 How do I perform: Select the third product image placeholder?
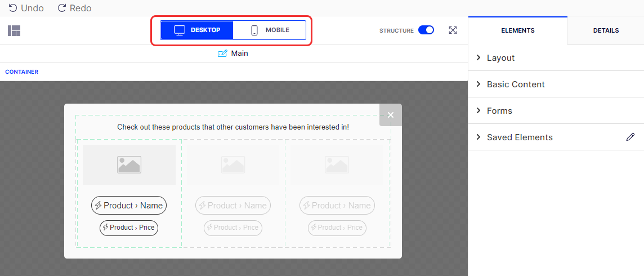pyautogui.click(x=337, y=164)
